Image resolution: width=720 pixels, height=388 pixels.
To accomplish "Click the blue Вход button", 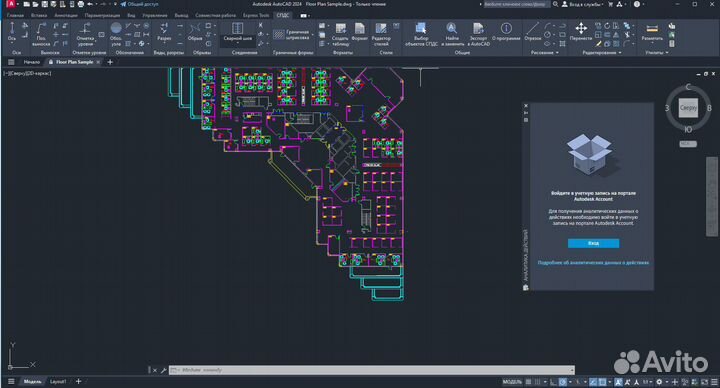I will tap(593, 243).
